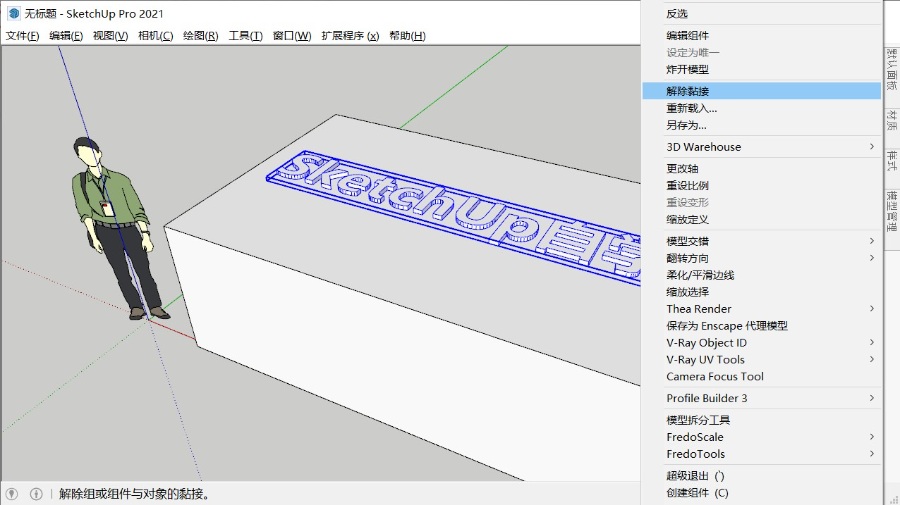Open the 模型管理 side tray tab

pyautogui.click(x=891, y=211)
